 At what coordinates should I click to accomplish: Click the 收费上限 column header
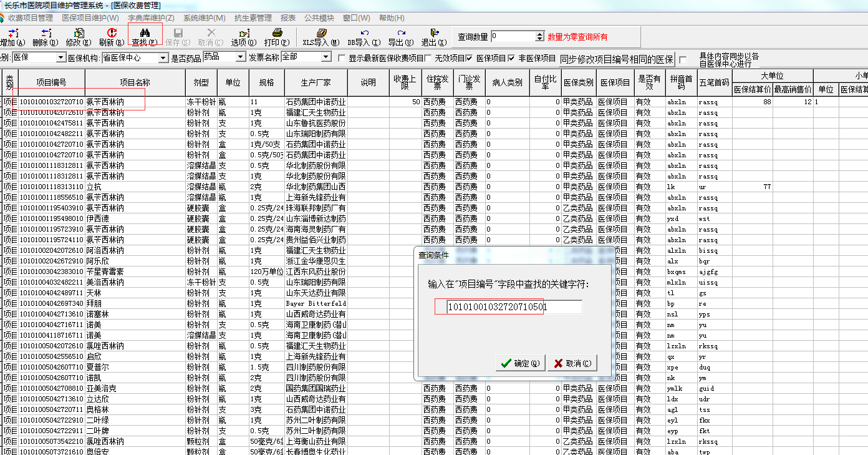tap(406, 82)
